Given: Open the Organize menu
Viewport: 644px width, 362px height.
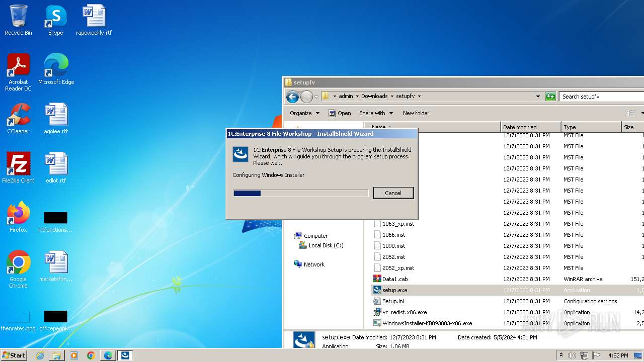Looking at the screenshot, I should coord(304,113).
